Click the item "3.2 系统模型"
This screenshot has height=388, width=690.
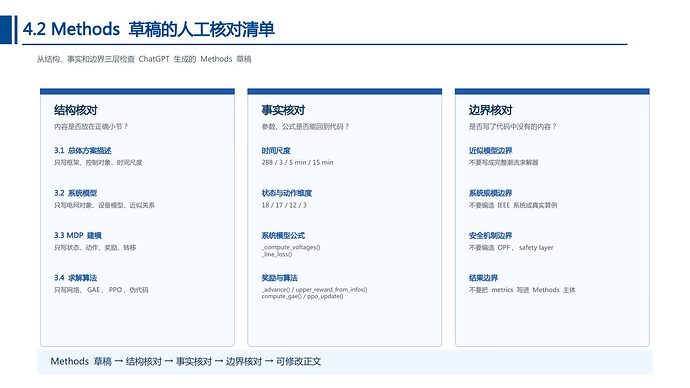[x=75, y=193]
